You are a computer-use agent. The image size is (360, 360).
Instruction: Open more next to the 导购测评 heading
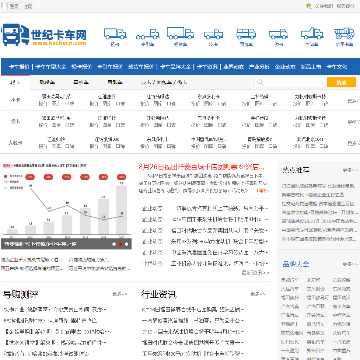pos(119,294)
